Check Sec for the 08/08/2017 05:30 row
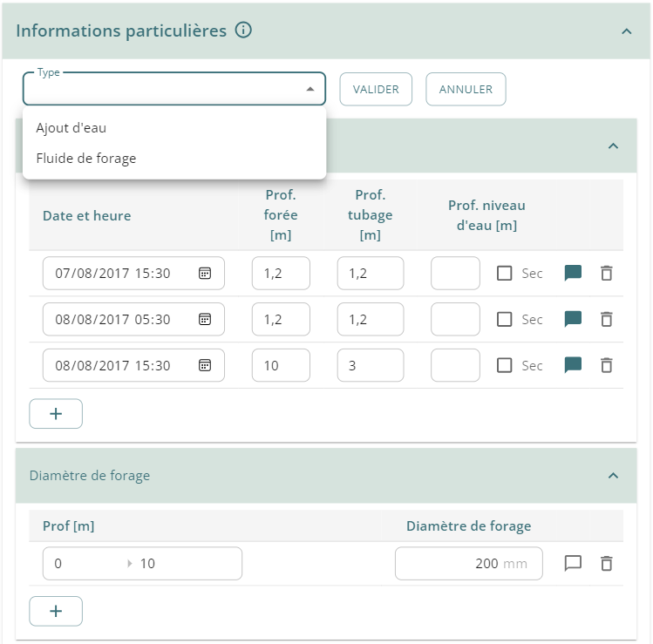 tap(504, 320)
